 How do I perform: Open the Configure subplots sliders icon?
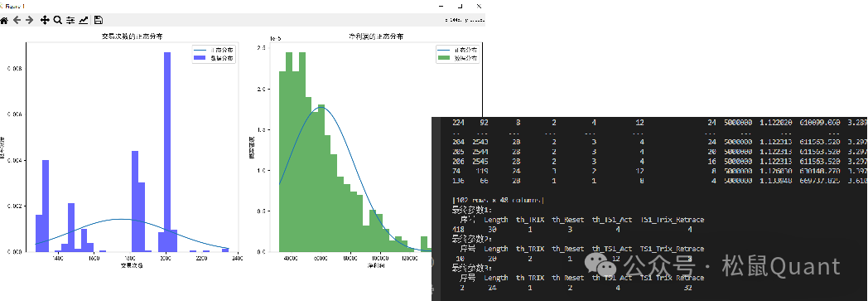tap(70, 21)
